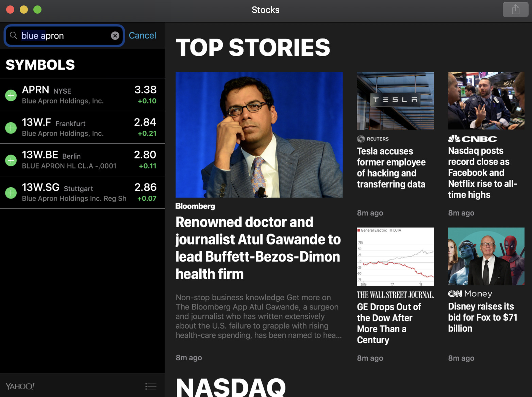Click the Share button in the title bar
This screenshot has width=532, height=397.
515,10
